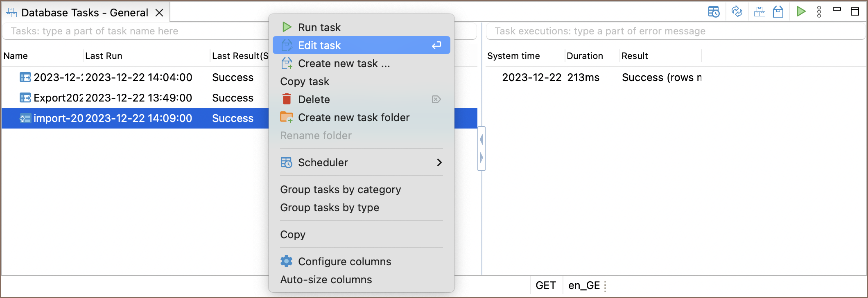Click the open box icon in the toolbar
The width and height of the screenshot is (868, 298).
pos(778,12)
